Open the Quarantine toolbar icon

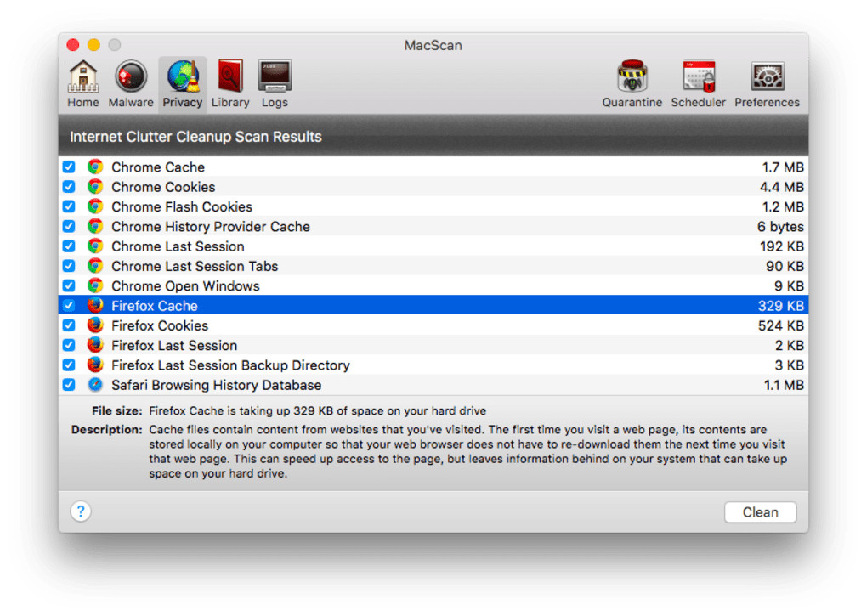click(x=632, y=84)
